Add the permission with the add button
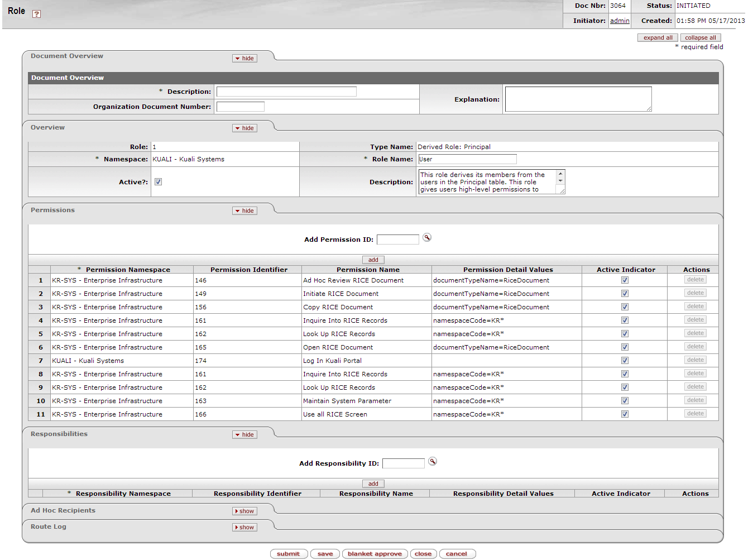Viewport: 753px width, 560px height. coord(373,260)
